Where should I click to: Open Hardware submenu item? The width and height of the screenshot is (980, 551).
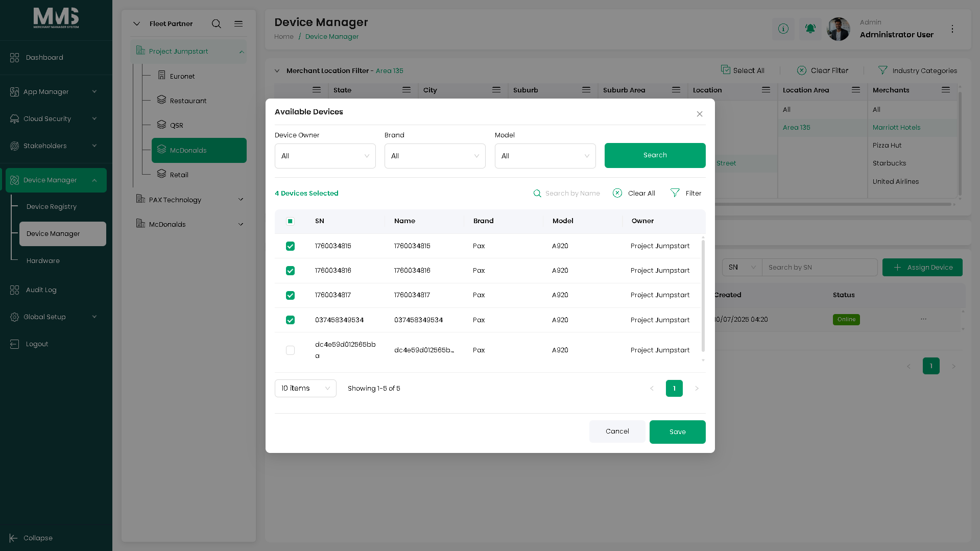43,261
